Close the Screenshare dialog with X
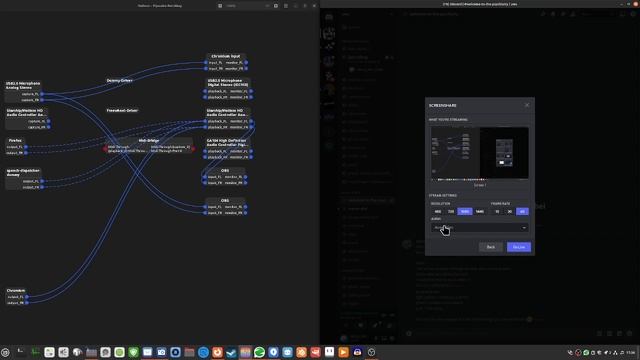The height and width of the screenshot is (360, 640). point(527,105)
